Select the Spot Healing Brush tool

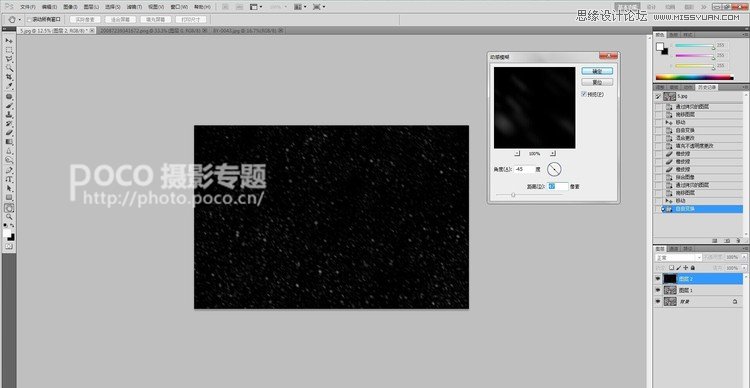(x=9, y=96)
